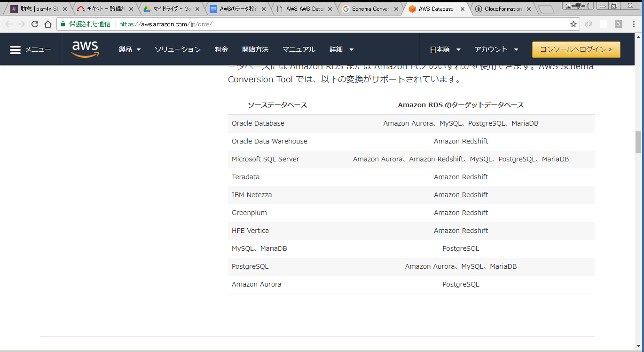
Task: Select the Amazon Aurora source cell
Action: click(256, 284)
